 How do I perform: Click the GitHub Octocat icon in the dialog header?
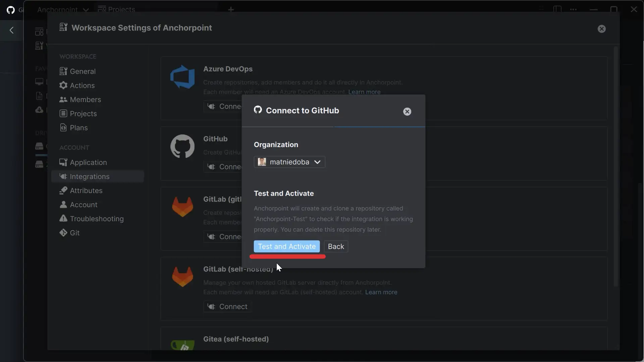point(258,110)
